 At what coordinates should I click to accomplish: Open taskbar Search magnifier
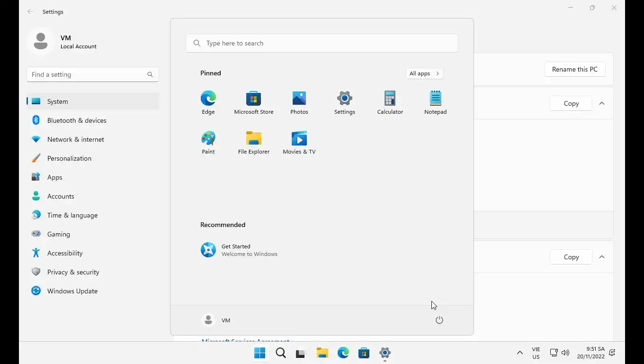281,353
